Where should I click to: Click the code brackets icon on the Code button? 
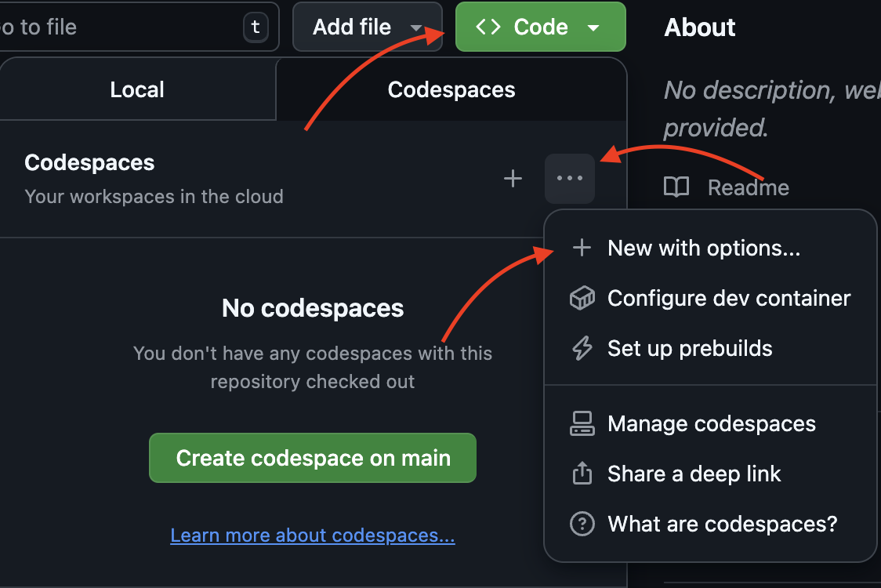click(x=487, y=27)
